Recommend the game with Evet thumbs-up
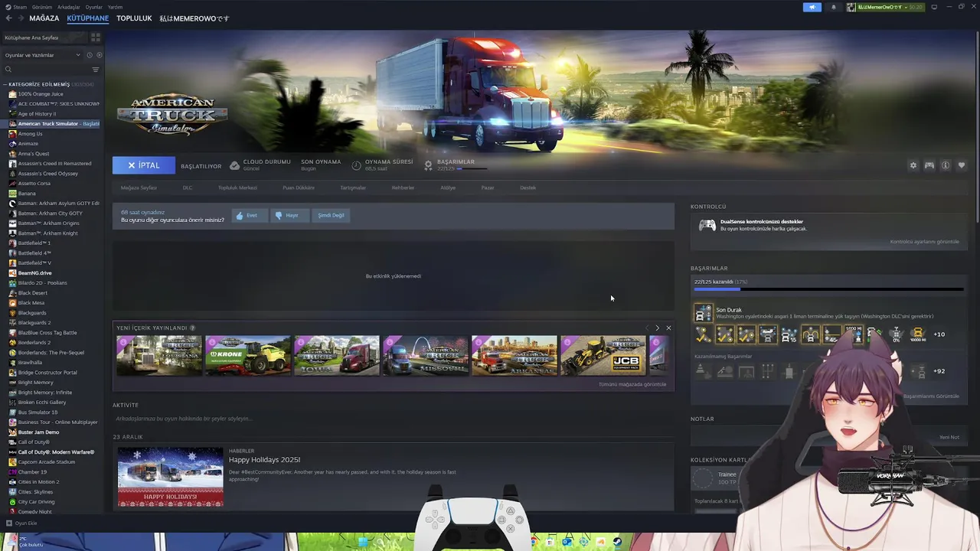Viewport: 980px width, 551px height. pyautogui.click(x=248, y=215)
